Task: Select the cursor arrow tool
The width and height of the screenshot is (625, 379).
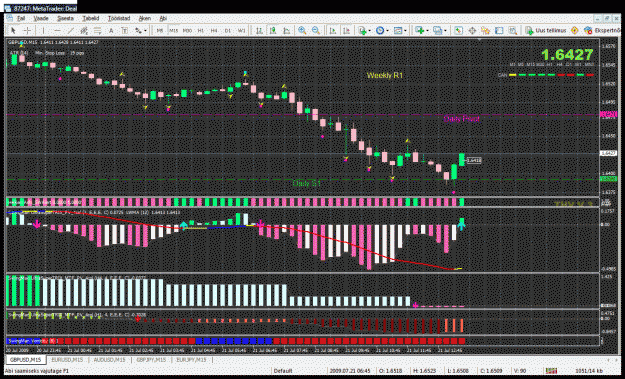Action: click(13, 30)
